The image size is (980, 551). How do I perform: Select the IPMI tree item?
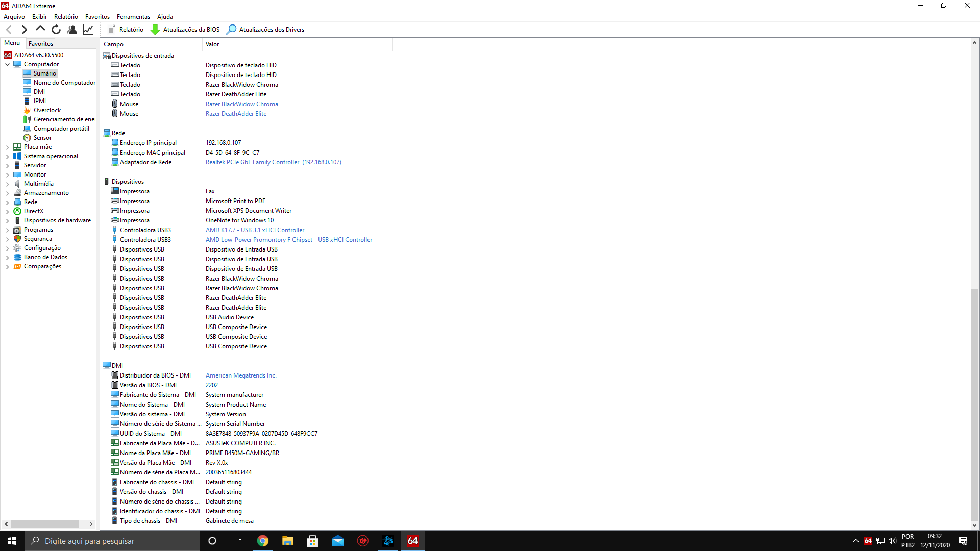tap(35, 101)
